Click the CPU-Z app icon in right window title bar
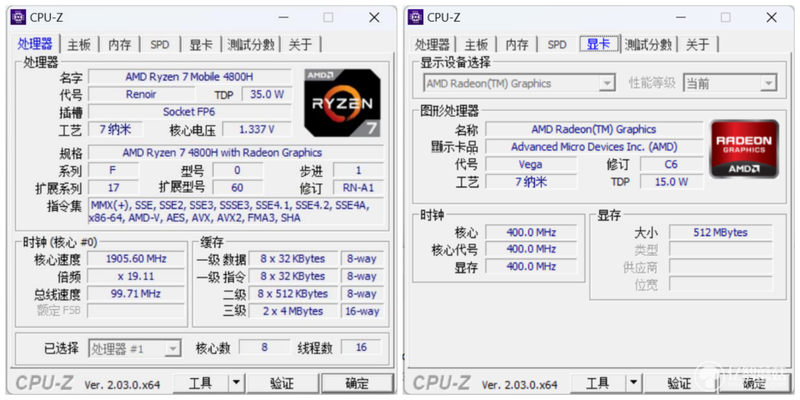Image resolution: width=800 pixels, height=400 pixels. point(416,17)
